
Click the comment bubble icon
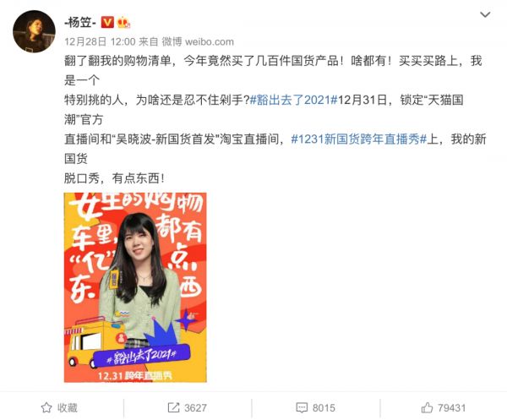[302, 407]
